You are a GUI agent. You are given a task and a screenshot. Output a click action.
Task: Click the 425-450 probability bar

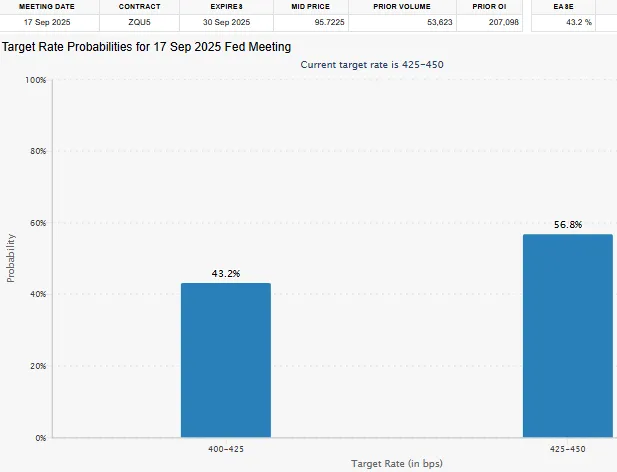tap(567, 336)
